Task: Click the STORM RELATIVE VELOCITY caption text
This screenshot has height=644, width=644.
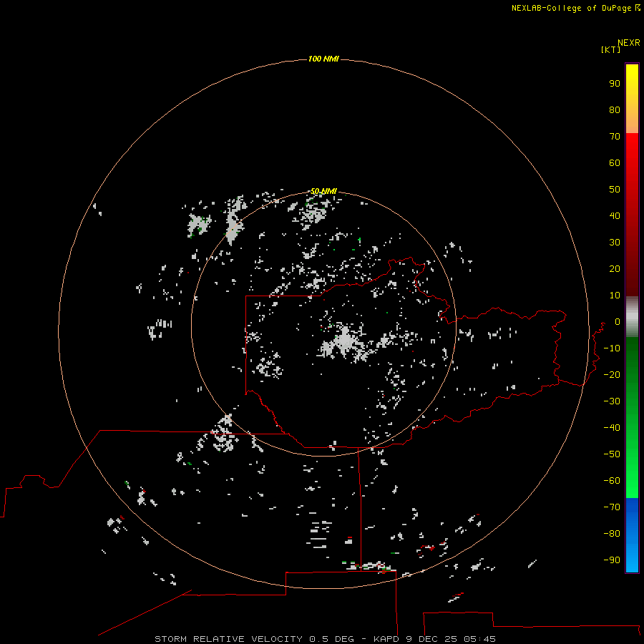Action: pyautogui.click(x=228, y=639)
